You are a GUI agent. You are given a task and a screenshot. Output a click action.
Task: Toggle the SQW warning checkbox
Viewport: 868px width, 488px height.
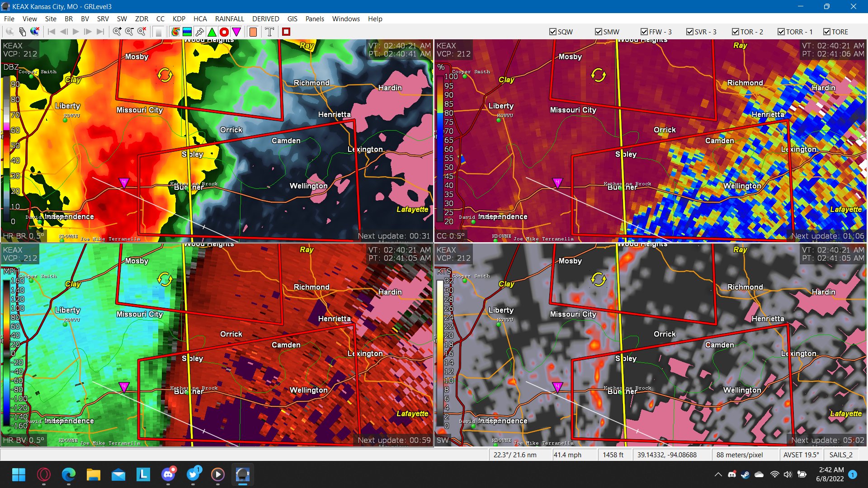click(552, 32)
